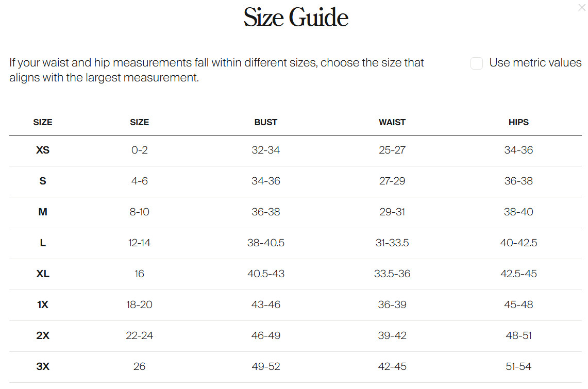Click the 3X size row label
The width and height of the screenshot is (588, 389).
43,367
